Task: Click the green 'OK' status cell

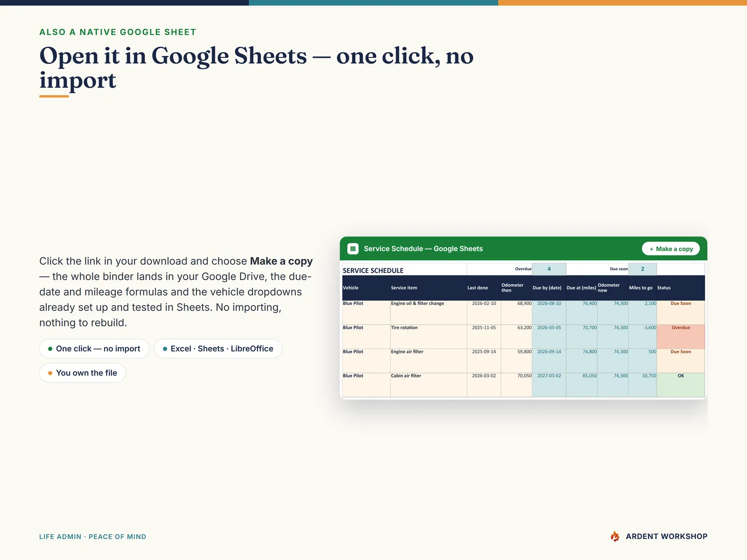Action: coord(681,385)
